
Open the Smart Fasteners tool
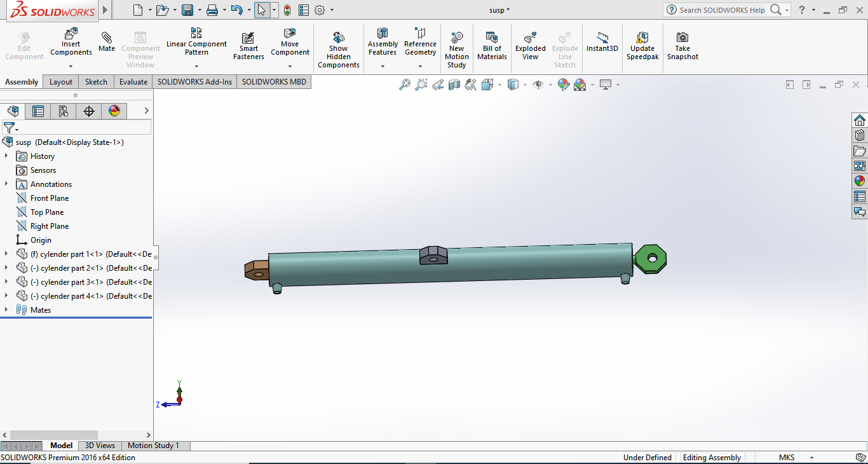tap(248, 44)
